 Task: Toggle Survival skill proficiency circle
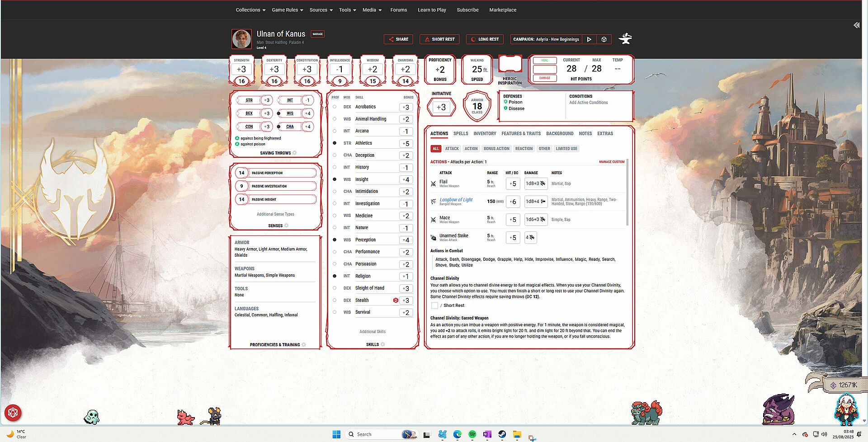tap(335, 312)
